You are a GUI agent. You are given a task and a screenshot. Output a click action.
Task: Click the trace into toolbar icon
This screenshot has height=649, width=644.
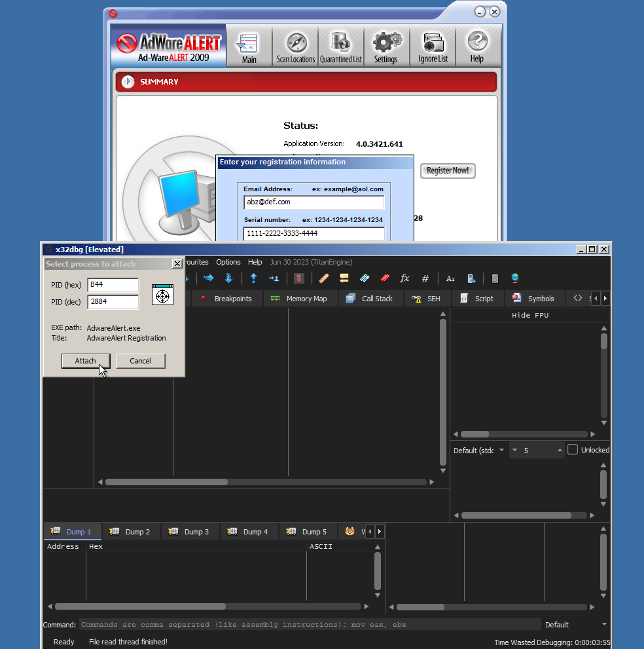click(209, 278)
